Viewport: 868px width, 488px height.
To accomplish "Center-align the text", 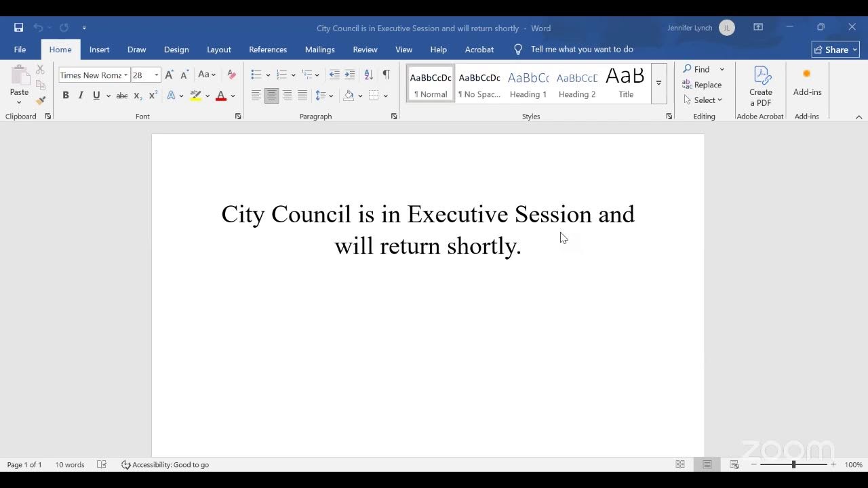I will 271,96.
